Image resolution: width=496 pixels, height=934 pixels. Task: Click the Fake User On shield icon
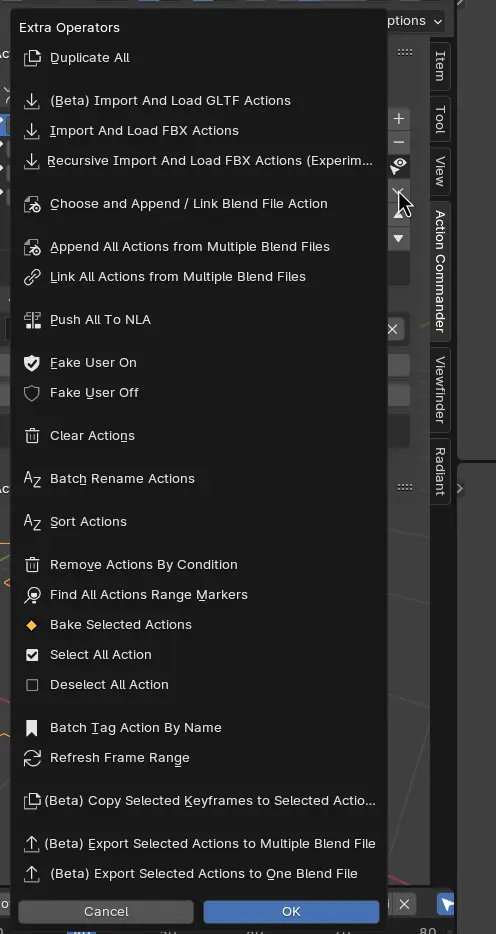click(x=32, y=363)
